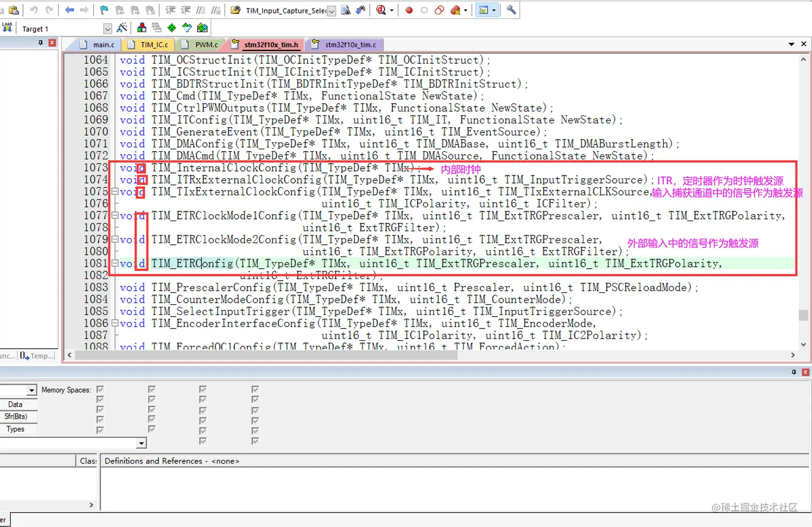Click the Clas: column header

88,460
